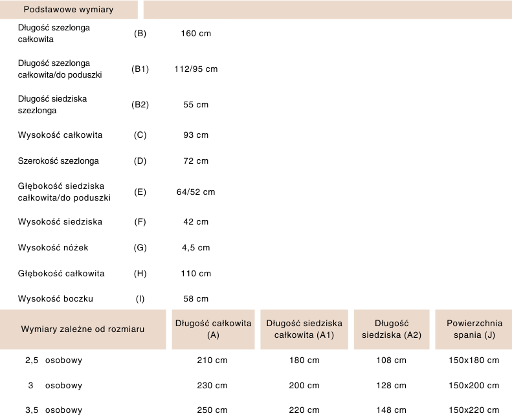
Task: Select the Wysokość całkowita label
Action: 60,135
